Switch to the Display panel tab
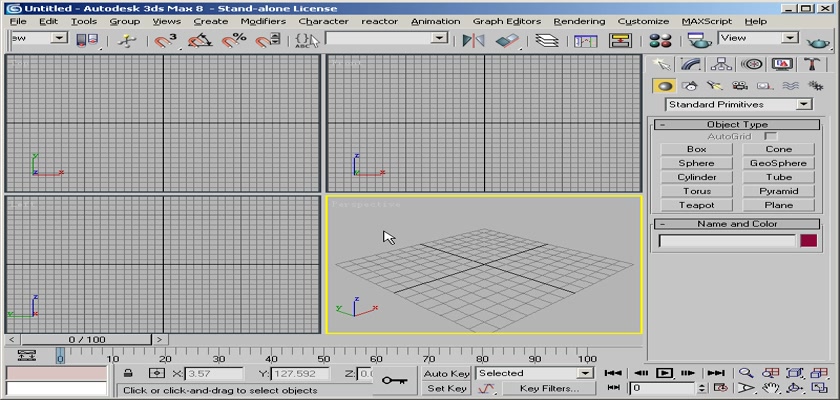Image resolution: width=840 pixels, height=400 pixels. click(782, 64)
